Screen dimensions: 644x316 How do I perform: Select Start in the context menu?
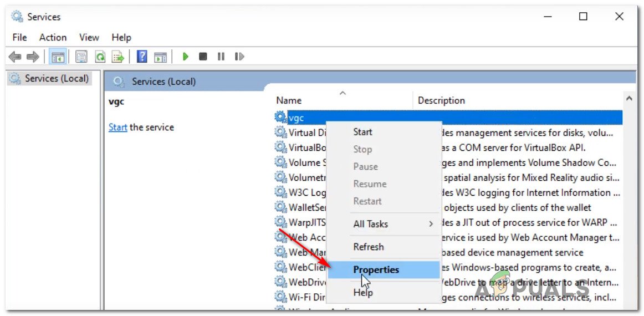point(362,132)
